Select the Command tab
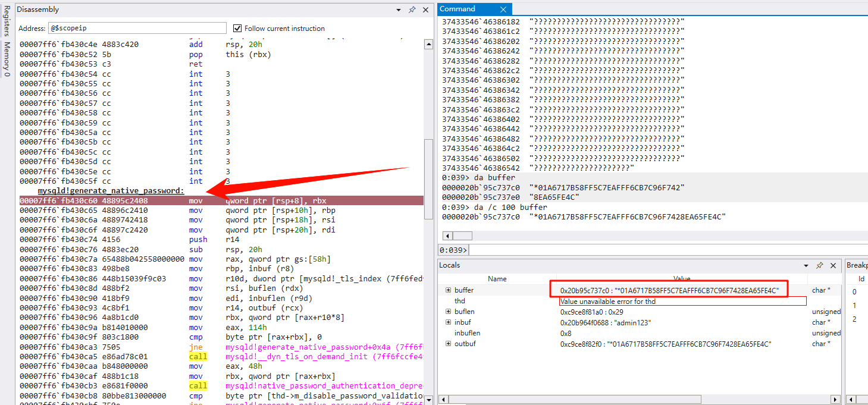The image size is (868, 405). click(457, 9)
